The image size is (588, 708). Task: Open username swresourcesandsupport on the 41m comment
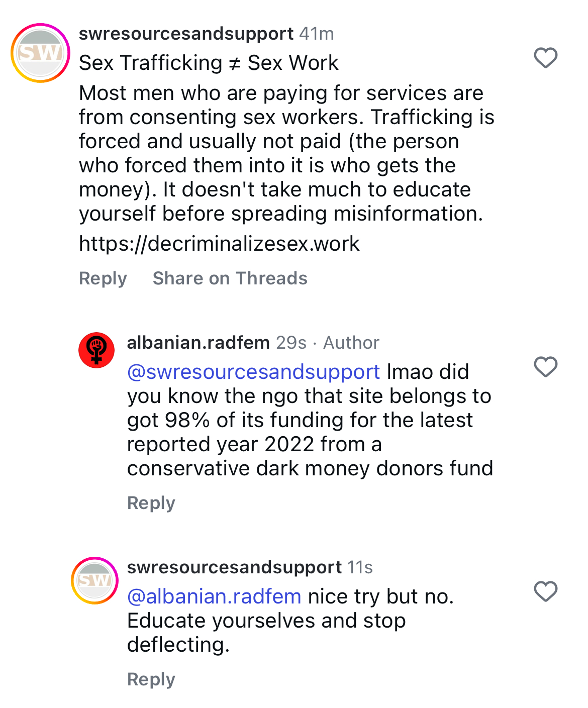coord(186,34)
